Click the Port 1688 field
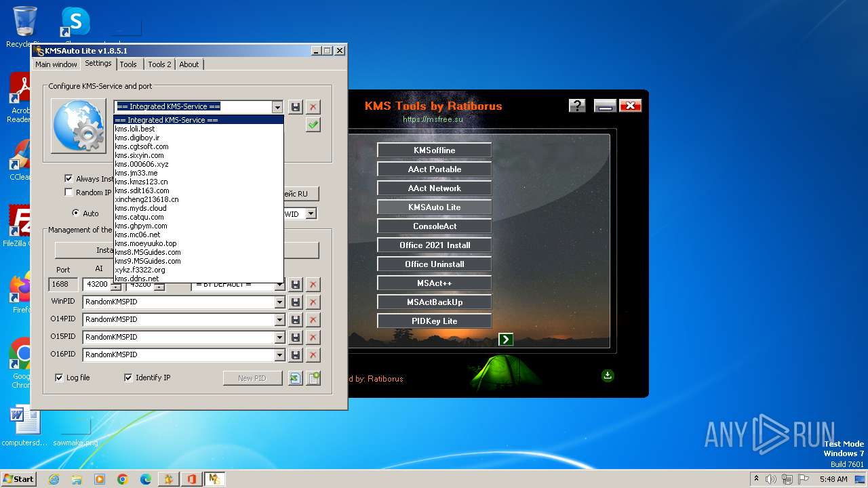Screen dimensions: 868x488 click(63, 285)
